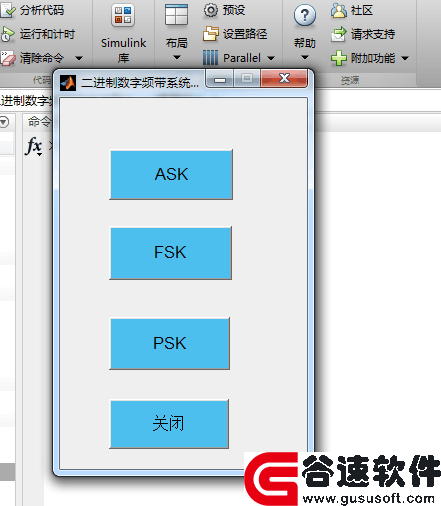Expand the Parallel dropdown menu

tap(271, 58)
